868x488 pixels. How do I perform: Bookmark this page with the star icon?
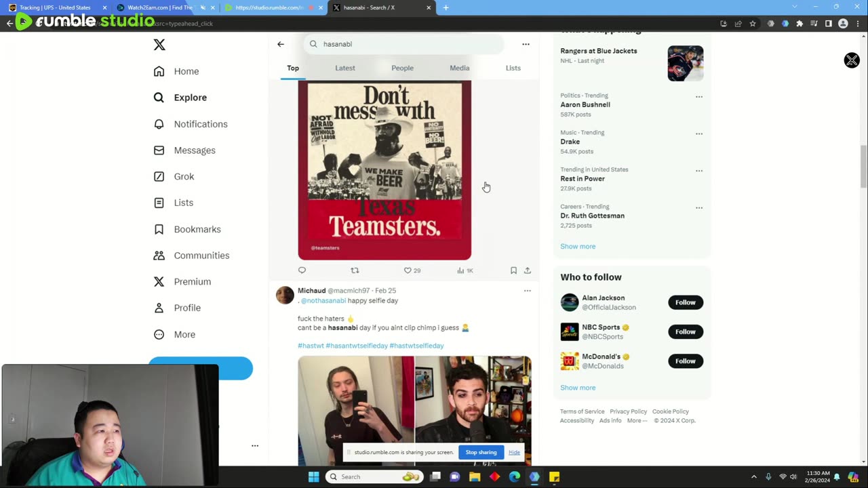click(x=753, y=24)
